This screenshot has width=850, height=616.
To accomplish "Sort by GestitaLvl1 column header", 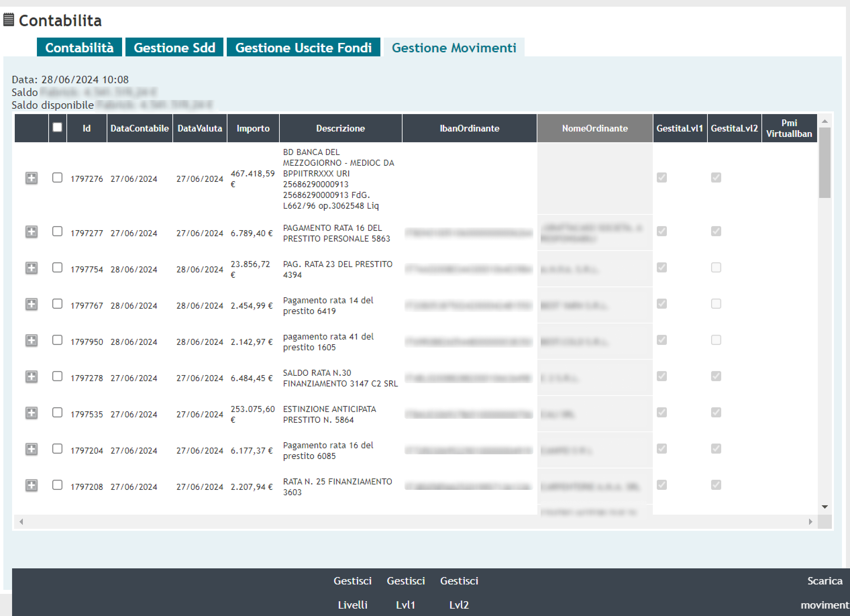I will pyautogui.click(x=680, y=128).
